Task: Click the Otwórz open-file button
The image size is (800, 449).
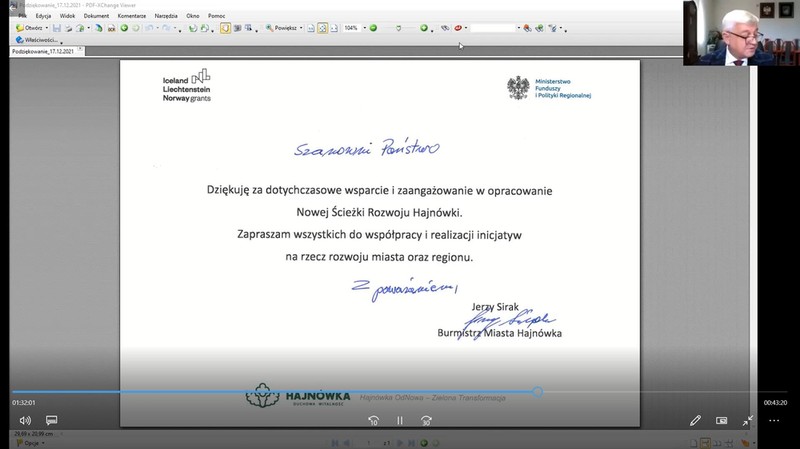Action: (30, 28)
